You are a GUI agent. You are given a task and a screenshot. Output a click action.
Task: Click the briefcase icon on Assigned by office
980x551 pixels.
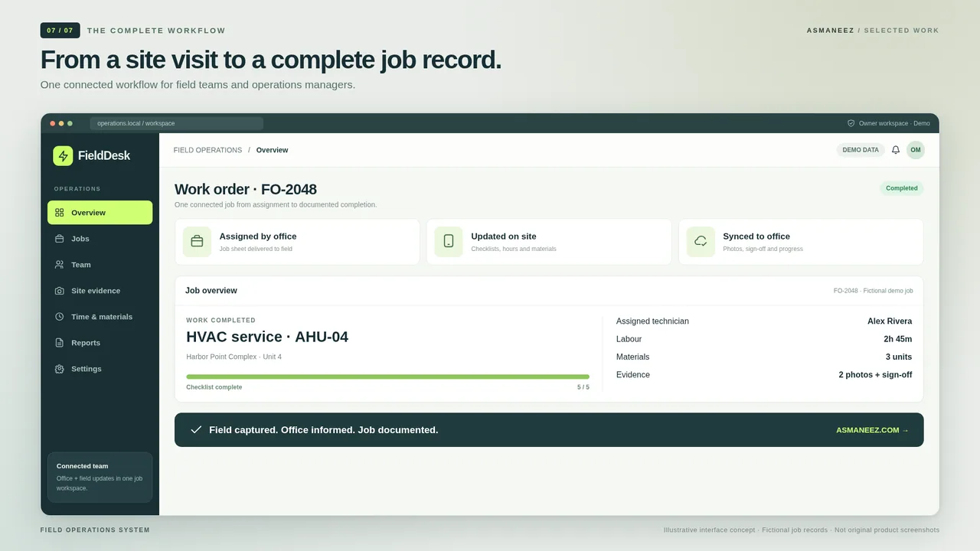pos(197,241)
